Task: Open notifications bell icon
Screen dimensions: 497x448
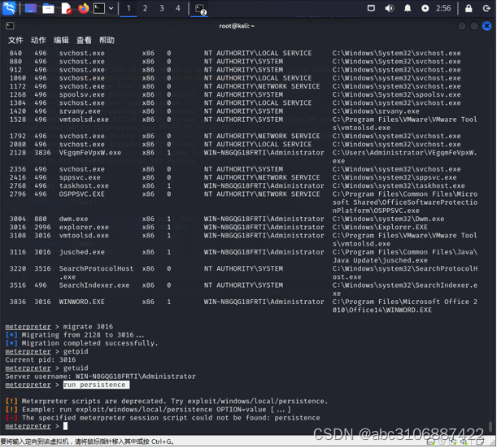Action: coord(408,8)
